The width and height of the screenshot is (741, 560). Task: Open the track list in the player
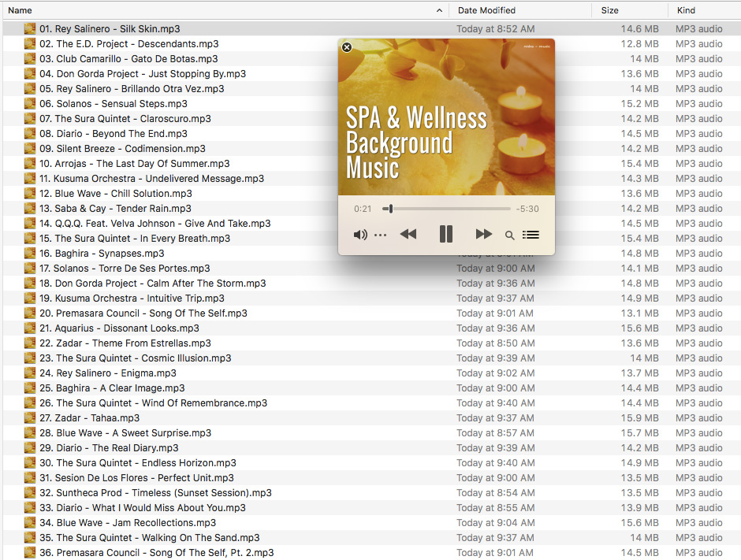pyautogui.click(x=531, y=234)
